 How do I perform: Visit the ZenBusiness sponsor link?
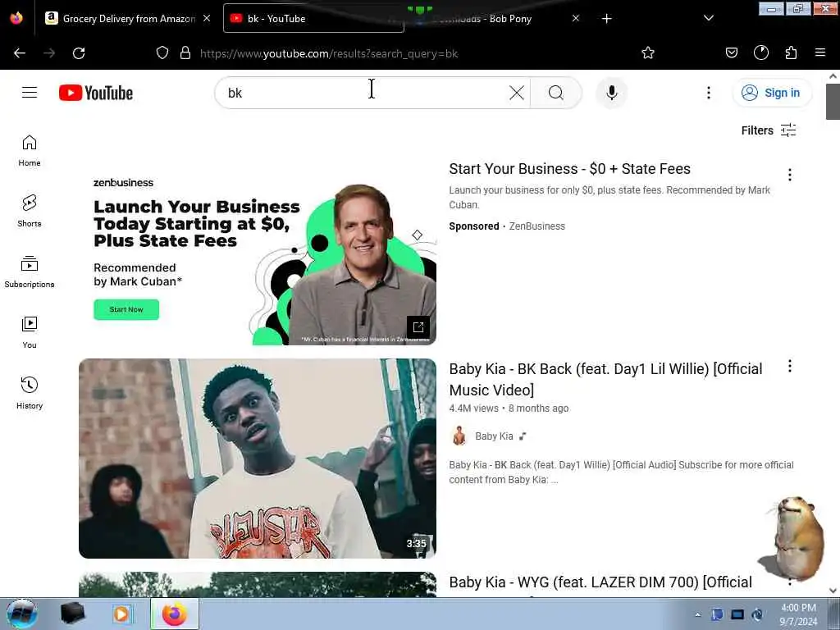(x=536, y=226)
